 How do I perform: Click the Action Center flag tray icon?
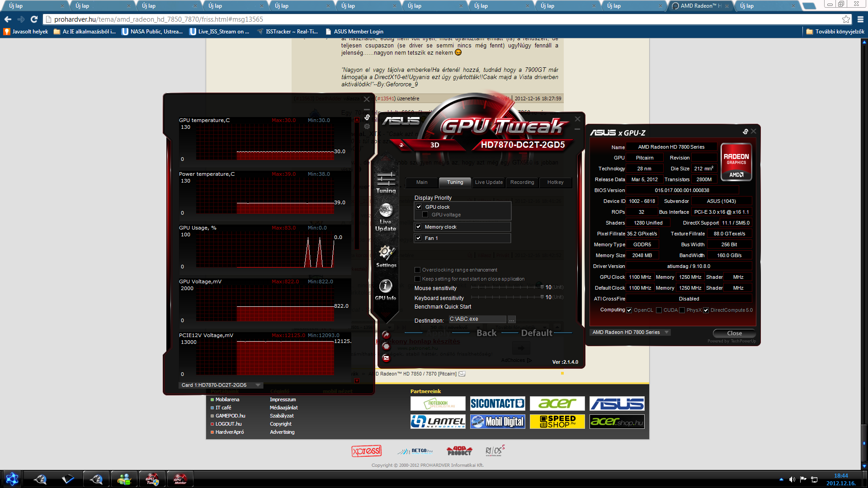tap(803, 479)
